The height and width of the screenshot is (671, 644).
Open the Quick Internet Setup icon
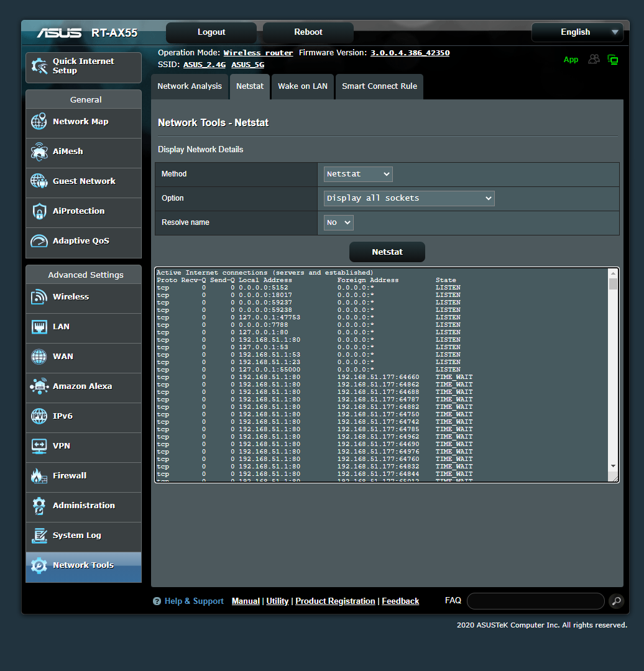(39, 66)
